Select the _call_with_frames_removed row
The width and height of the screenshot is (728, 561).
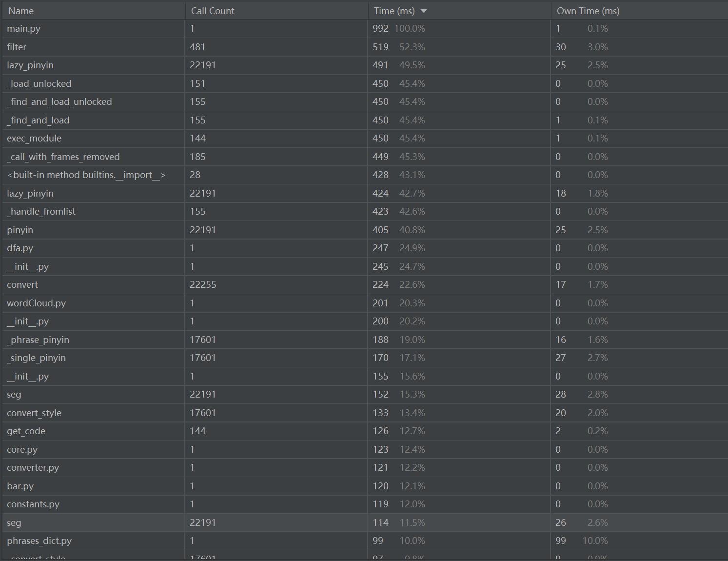(x=365, y=157)
